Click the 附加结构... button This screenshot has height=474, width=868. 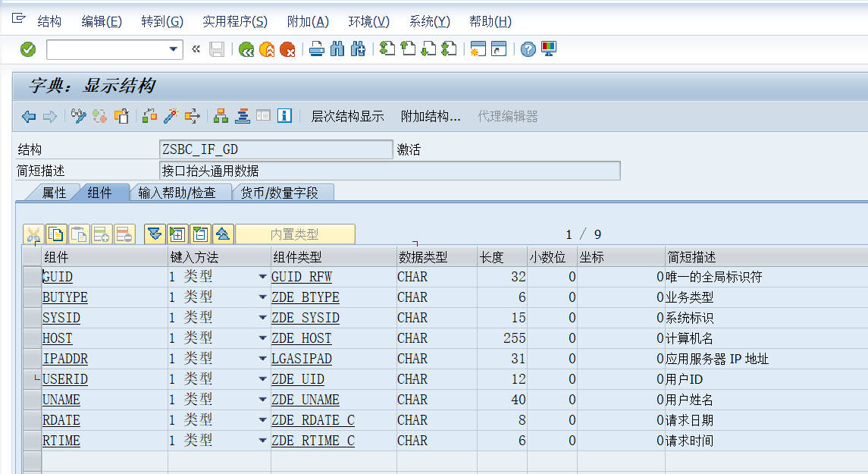point(431,116)
